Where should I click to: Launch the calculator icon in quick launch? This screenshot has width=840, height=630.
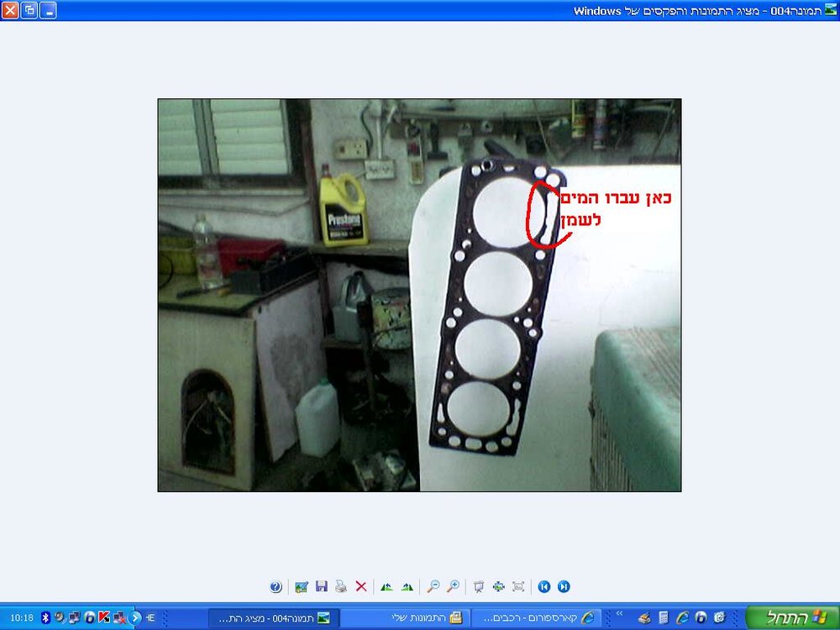(664, 617)
